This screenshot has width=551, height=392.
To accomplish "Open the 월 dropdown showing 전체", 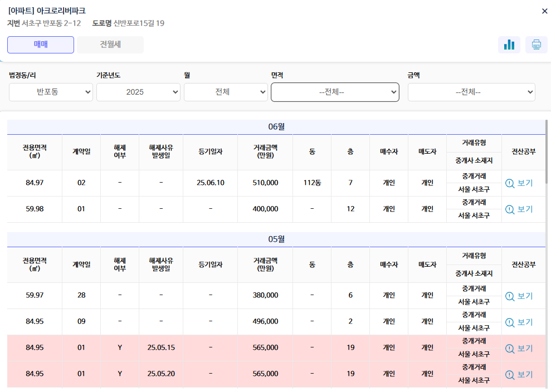I will click(x=226, y=92).
